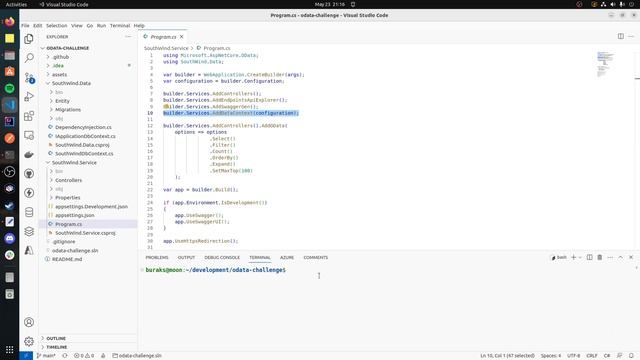Expand the Entity folder

coord(61,101)
